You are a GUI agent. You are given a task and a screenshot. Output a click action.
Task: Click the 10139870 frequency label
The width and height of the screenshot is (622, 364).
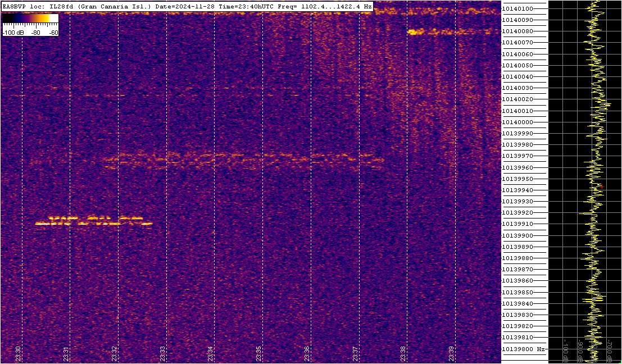517,270
